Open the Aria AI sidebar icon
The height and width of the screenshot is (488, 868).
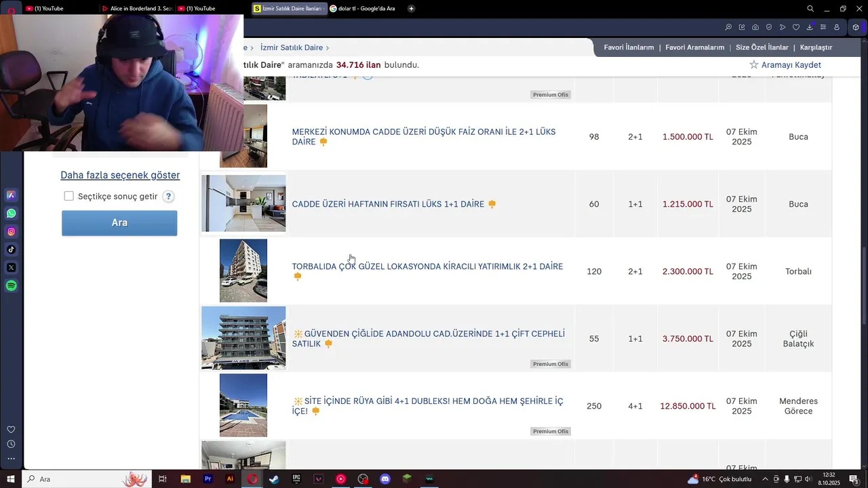coord(11,195)
